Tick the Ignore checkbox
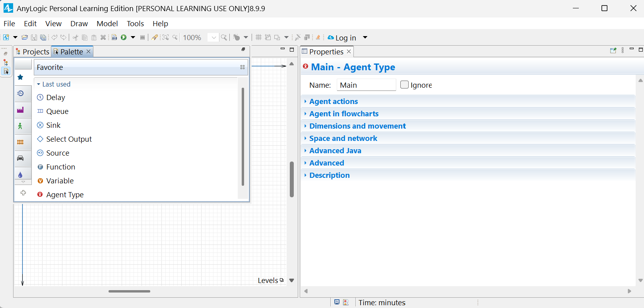 coord(404,85)
